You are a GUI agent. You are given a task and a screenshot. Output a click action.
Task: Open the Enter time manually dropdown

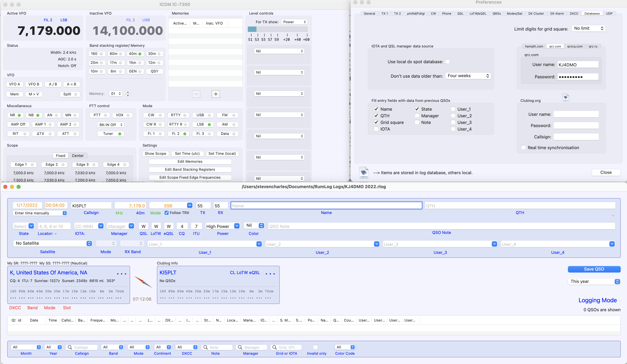40,213
